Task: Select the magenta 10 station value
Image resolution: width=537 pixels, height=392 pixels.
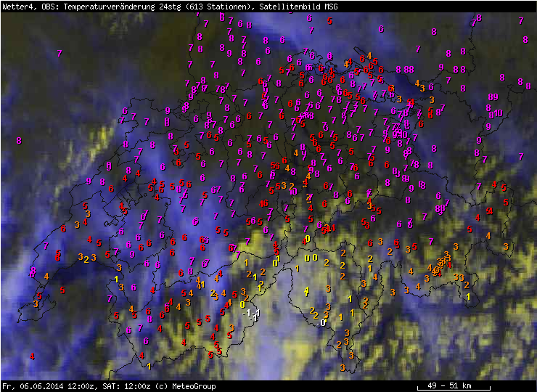Action: click(498, 113)
